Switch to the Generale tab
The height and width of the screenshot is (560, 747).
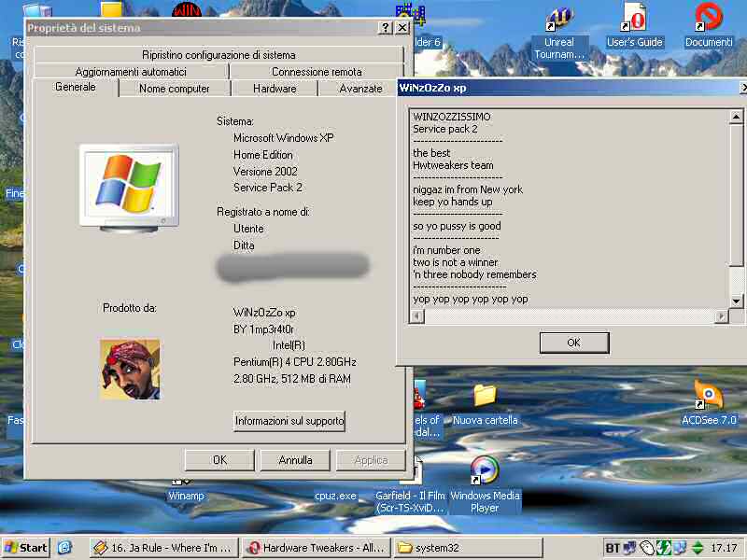[x=76, y=87]
